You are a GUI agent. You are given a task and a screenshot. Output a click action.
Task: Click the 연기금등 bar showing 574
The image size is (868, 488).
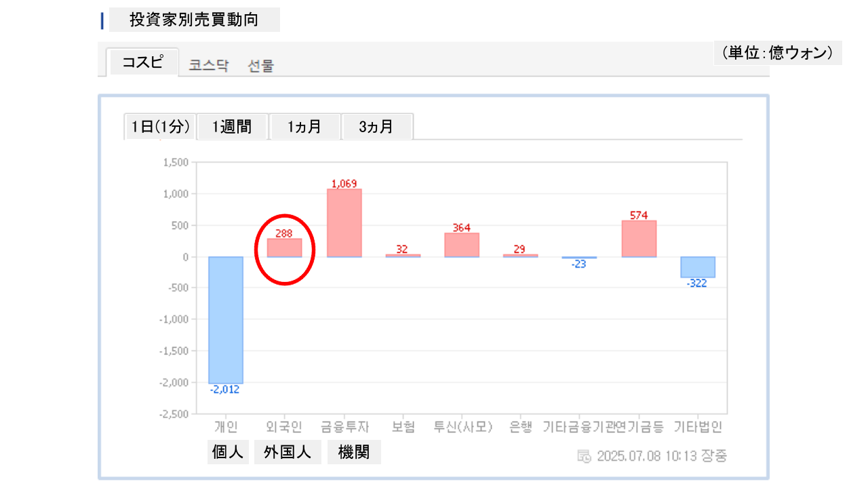639,239
